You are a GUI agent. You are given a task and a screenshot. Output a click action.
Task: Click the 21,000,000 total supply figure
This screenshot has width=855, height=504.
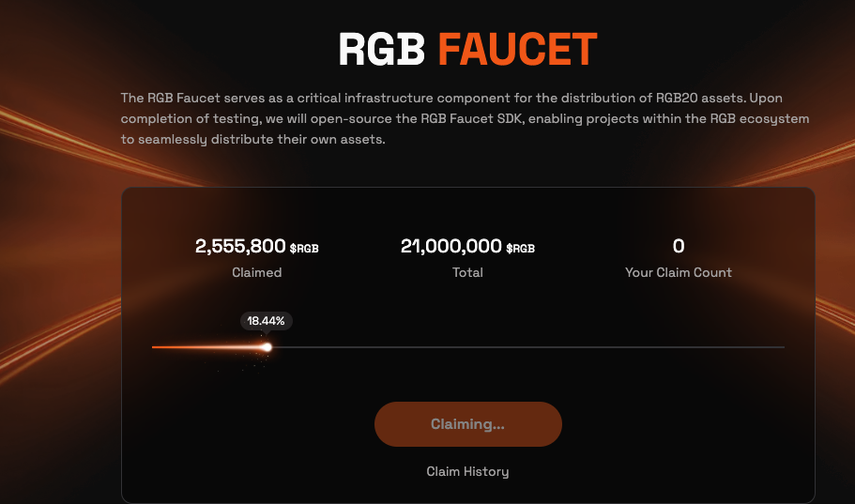pyautogui.click(x=450, y=246)
